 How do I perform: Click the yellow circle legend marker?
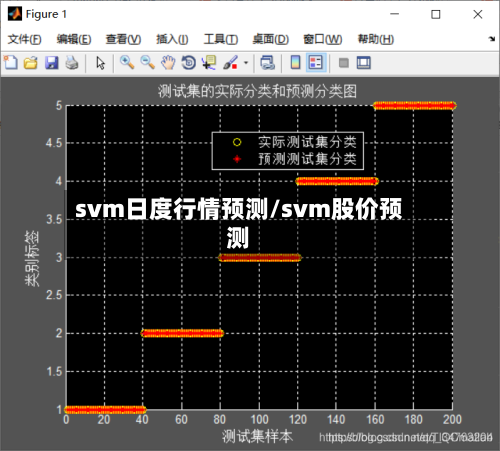pyautogui.click(x=237, y=142)
